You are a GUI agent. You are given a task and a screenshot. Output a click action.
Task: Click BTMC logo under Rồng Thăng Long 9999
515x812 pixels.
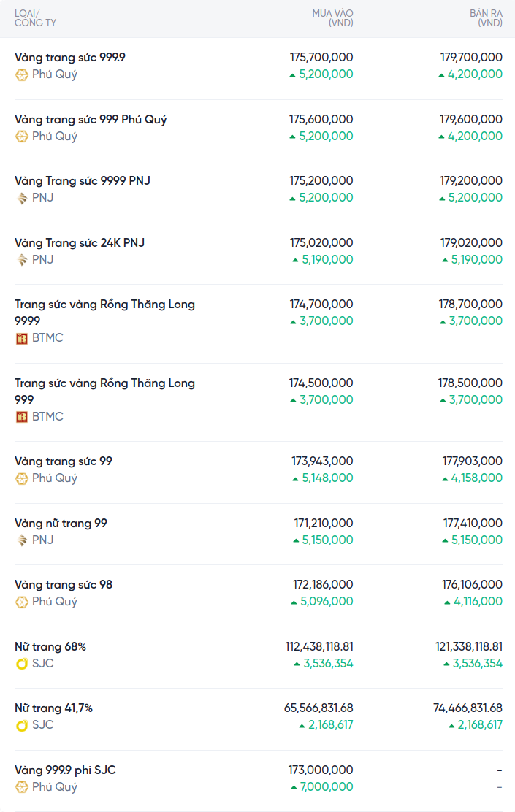(x=22, y=338)
